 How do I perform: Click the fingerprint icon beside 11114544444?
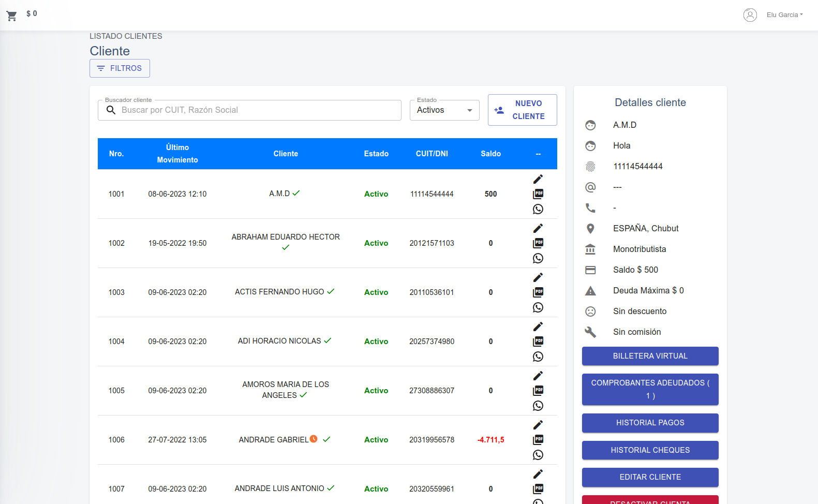[x=590, y=167]
